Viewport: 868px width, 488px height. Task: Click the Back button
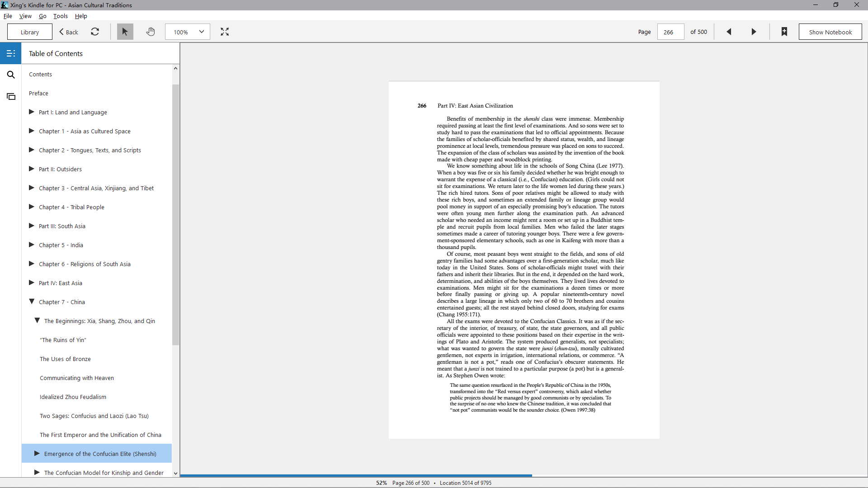click(69, 32)
